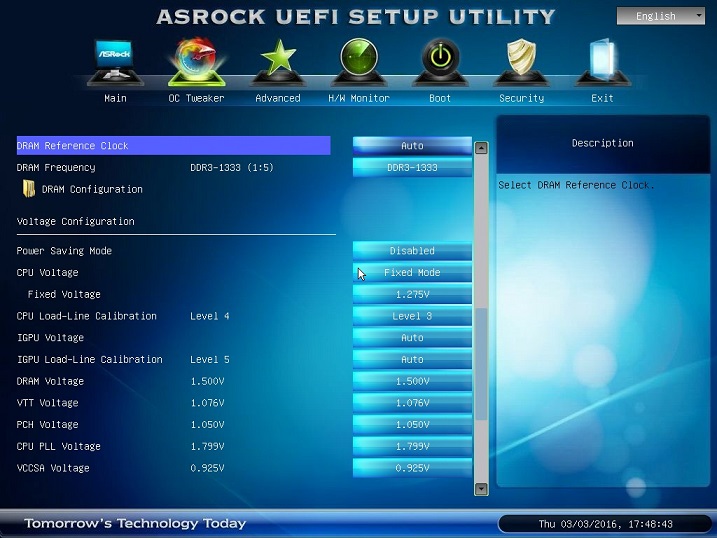Change VCCSA Voltage 0.925V value button
The width and height of the screenshot is (717, 538).
pyautogui.click(x=412, y=468)
